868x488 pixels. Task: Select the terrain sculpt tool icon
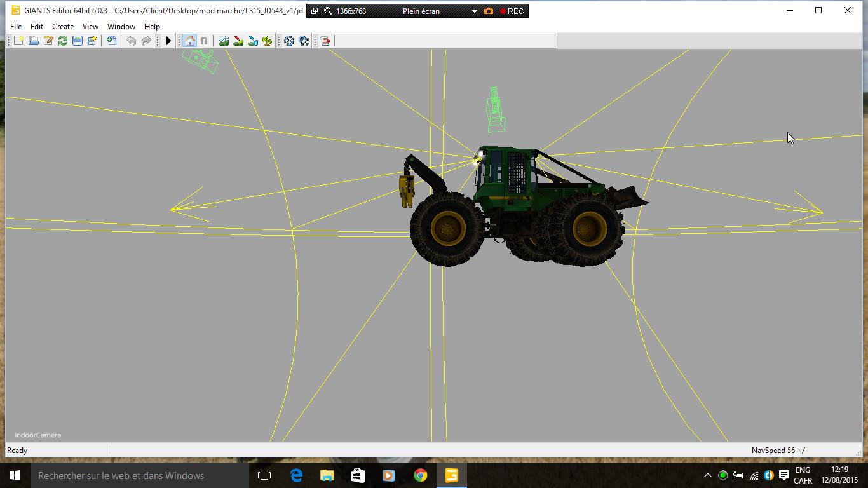[224, 41]
